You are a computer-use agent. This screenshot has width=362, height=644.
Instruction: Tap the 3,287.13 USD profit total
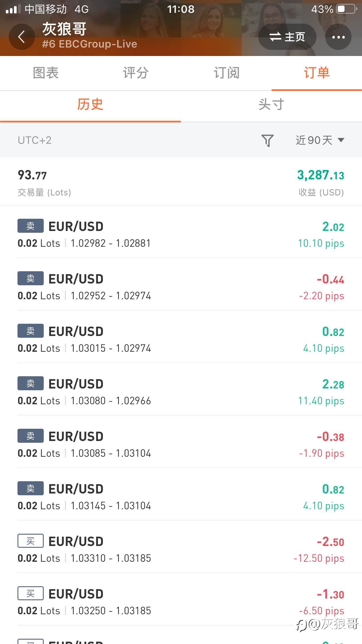coord(321,176)
